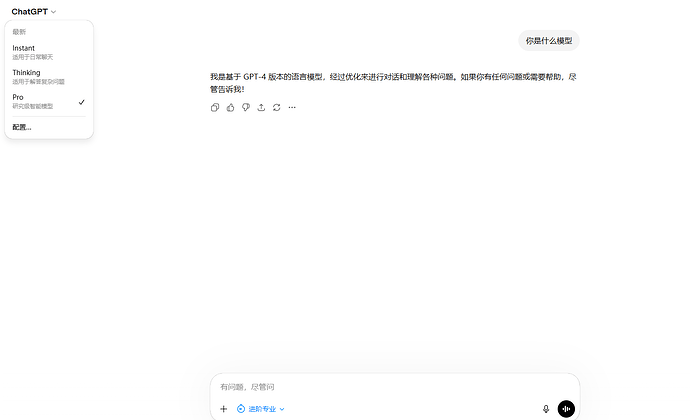Click the plus attach icon
The height and width of the screenshot is (420, 690).
[x=224, y=409]
